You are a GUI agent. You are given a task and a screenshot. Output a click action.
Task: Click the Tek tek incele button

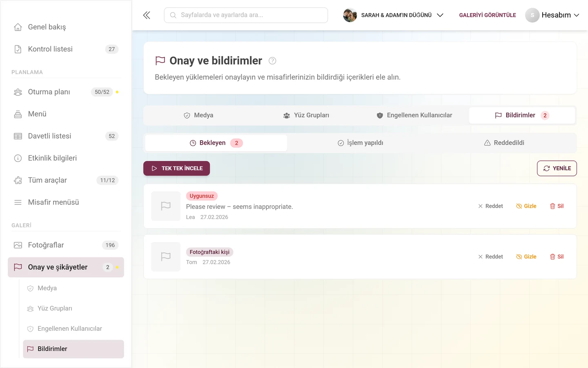tap(176, 168)
